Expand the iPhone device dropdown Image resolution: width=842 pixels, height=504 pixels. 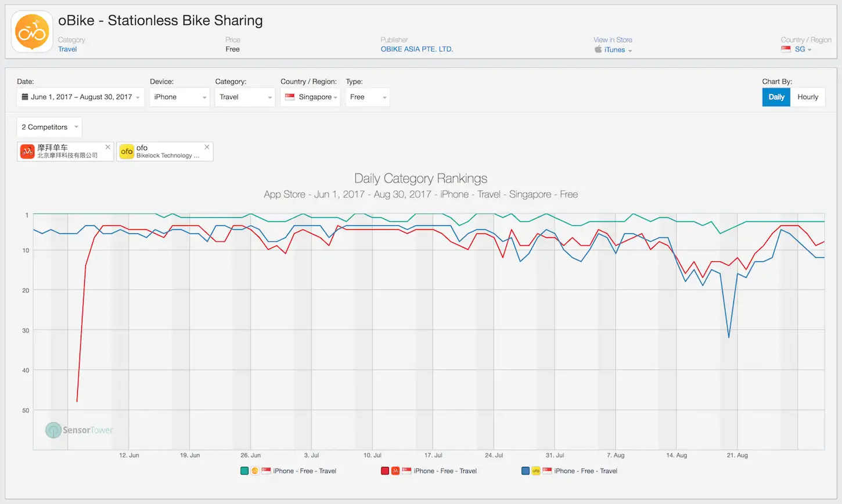point(179,97)
